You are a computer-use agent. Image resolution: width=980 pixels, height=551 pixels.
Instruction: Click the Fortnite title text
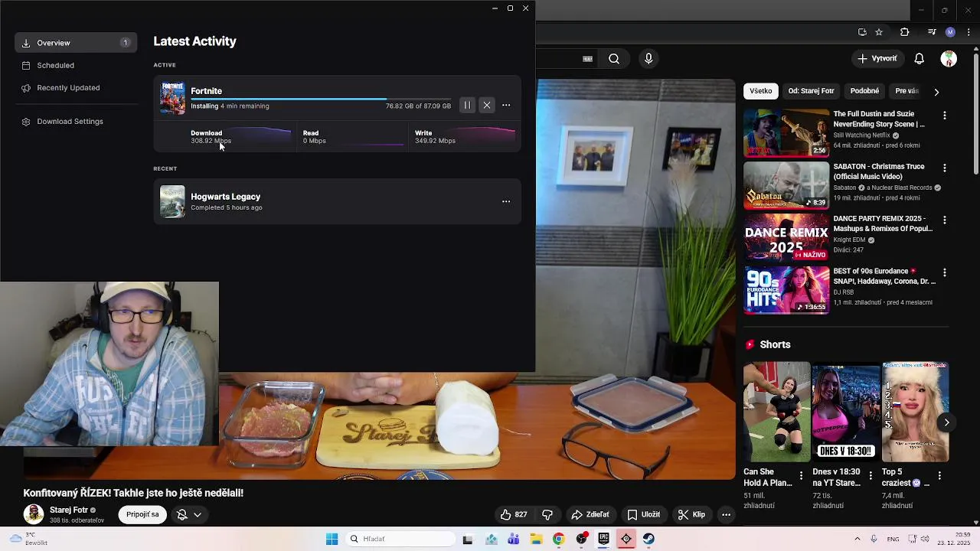pyautogui.click(x=206, y=90)
